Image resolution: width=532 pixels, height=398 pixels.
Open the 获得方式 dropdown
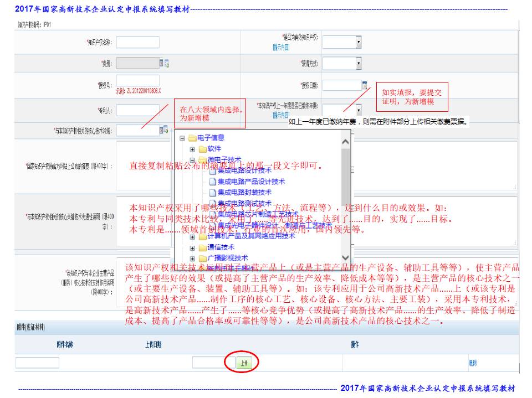[x=359, y=64]
